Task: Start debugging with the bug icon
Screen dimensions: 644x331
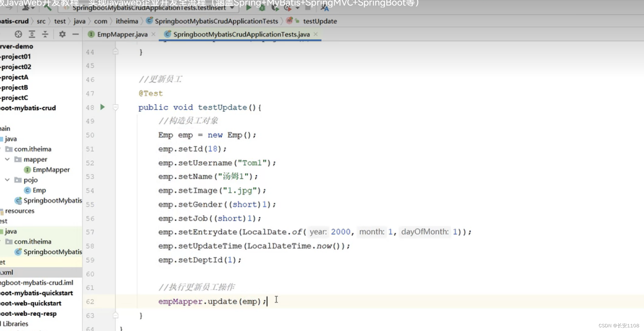Action: tap(262, 8)
